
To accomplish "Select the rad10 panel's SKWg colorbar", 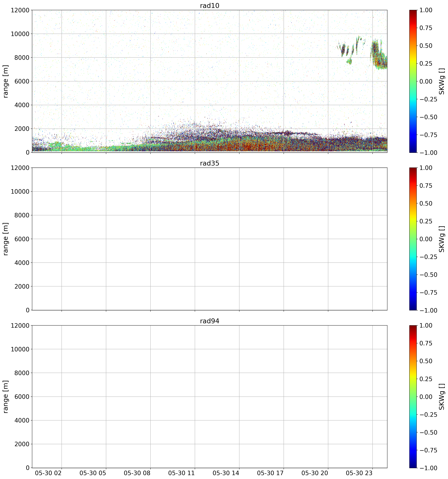I will point(413,81).
